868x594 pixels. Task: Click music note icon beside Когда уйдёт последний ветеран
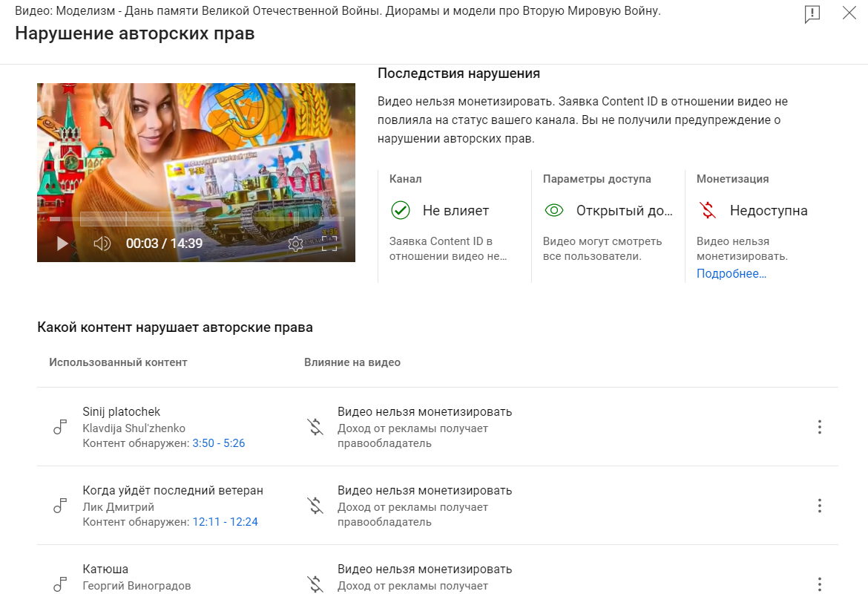click(x=60, y=506)
